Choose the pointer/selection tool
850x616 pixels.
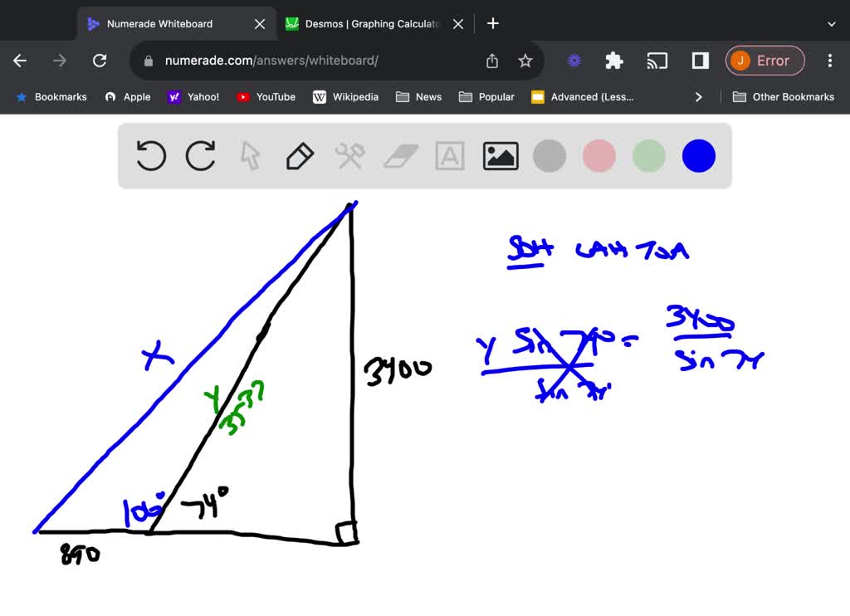pos(250,155)
